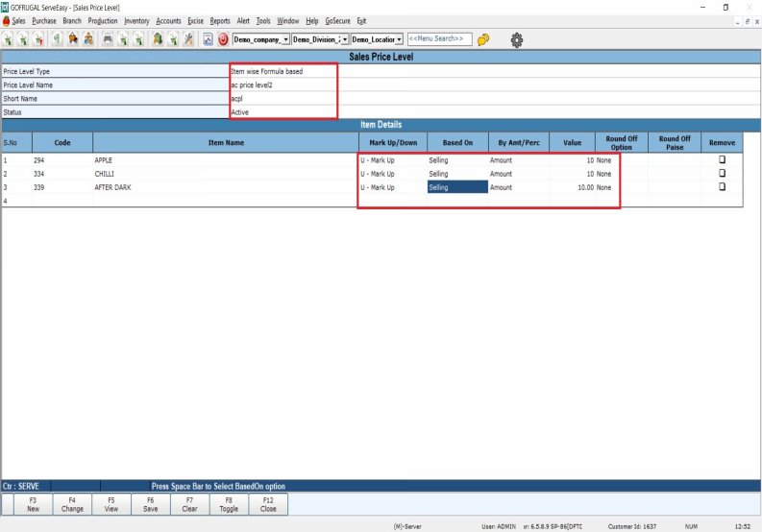This screenshot has height=532, width=762.
Task: Open the Window menu
Action: tap(287, 21)
